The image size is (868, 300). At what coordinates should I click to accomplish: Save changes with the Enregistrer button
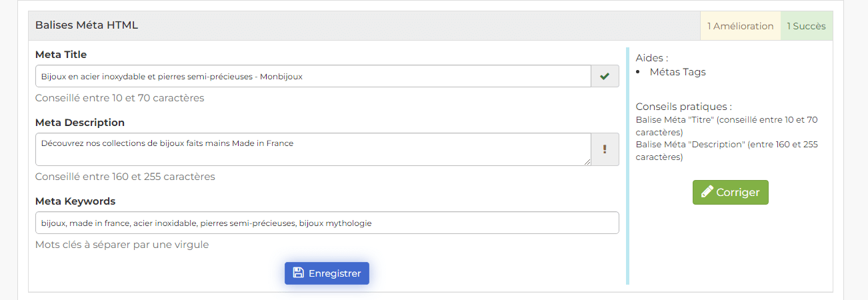tap(327, 273)
